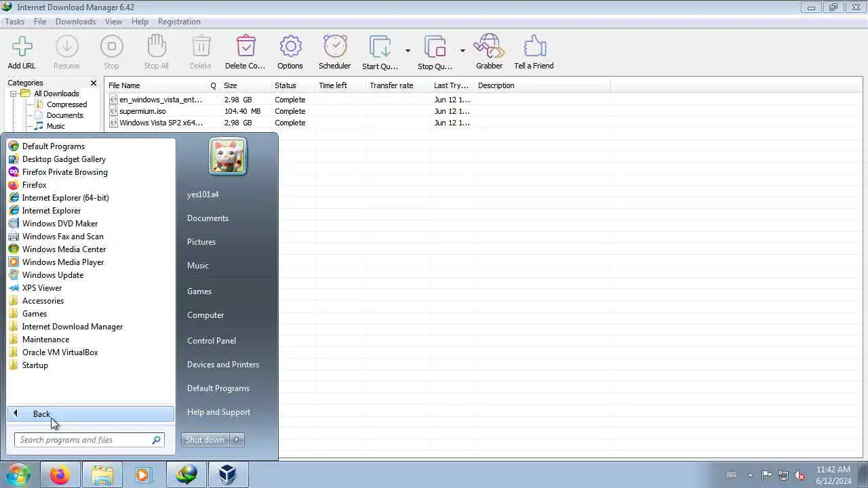This screenshot has height=488, width=868.
Task: Open the Downloads menu
Action: pos(75,22)
